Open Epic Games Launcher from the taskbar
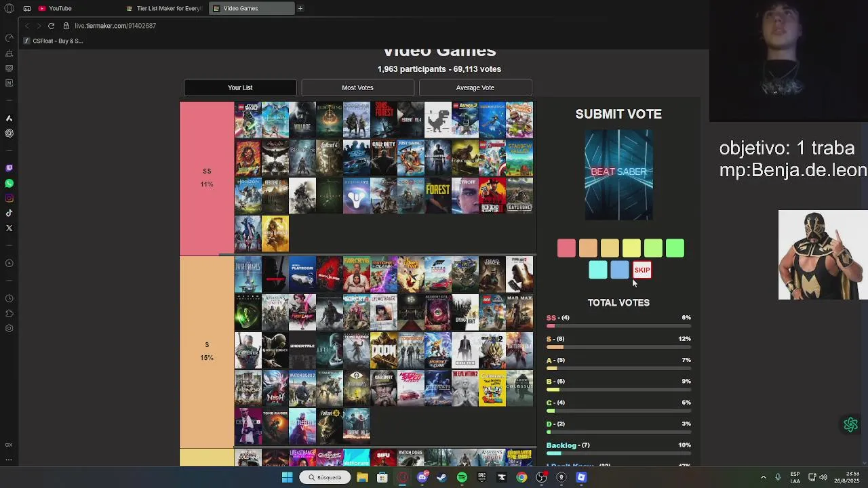868x488 pixels. click(481, 477)
